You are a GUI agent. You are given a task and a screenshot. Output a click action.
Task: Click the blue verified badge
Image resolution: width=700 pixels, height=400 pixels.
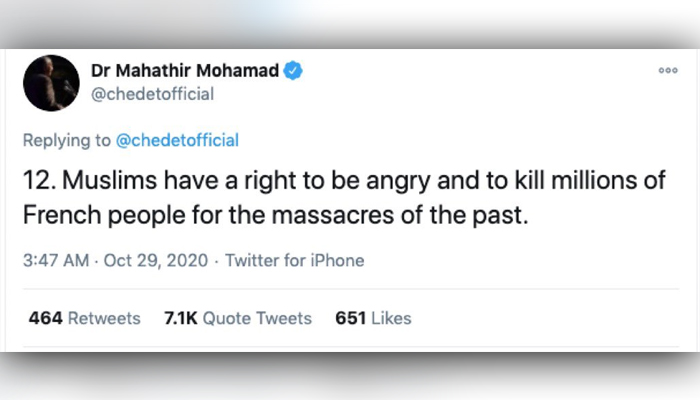(294, 71)
